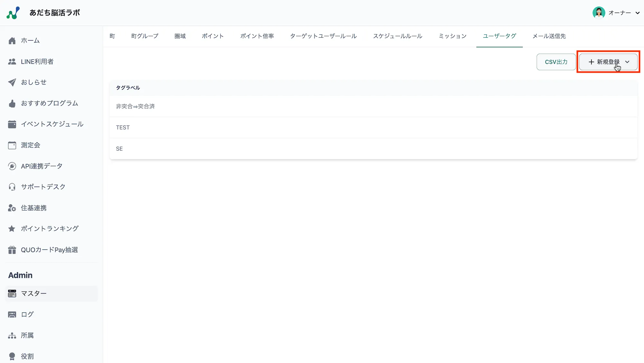Click the owner avatar picture

[x=599, y=13]
